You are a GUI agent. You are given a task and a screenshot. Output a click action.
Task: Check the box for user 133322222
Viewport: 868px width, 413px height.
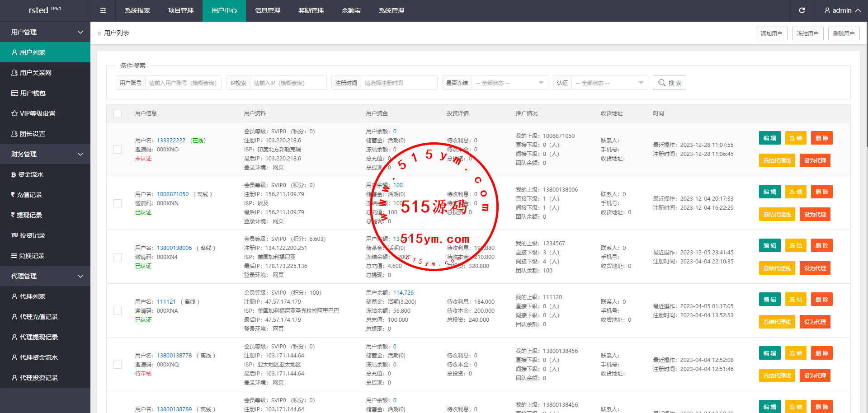pyautogui.click(x=118, y=150)
